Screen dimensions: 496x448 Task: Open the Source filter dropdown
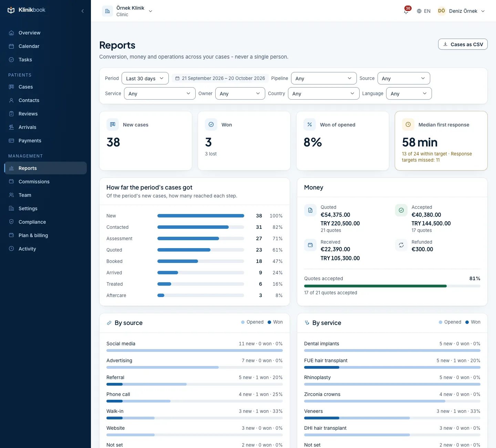[404, 78]
